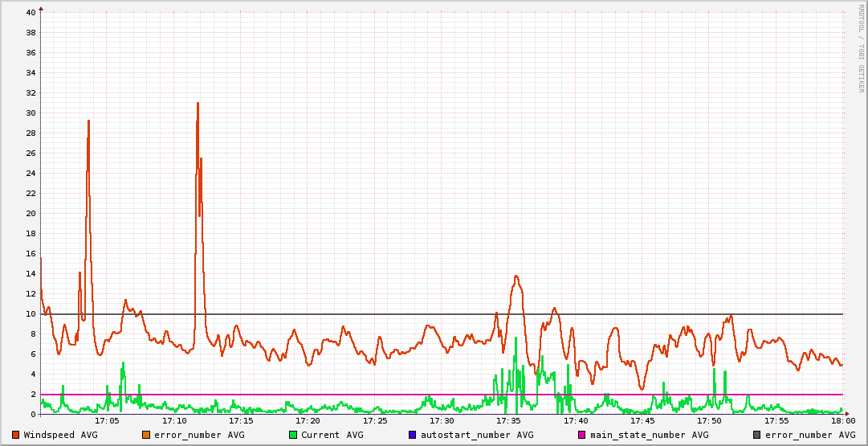
Task: Click the y-axis value 16
Action: (31, 254)
